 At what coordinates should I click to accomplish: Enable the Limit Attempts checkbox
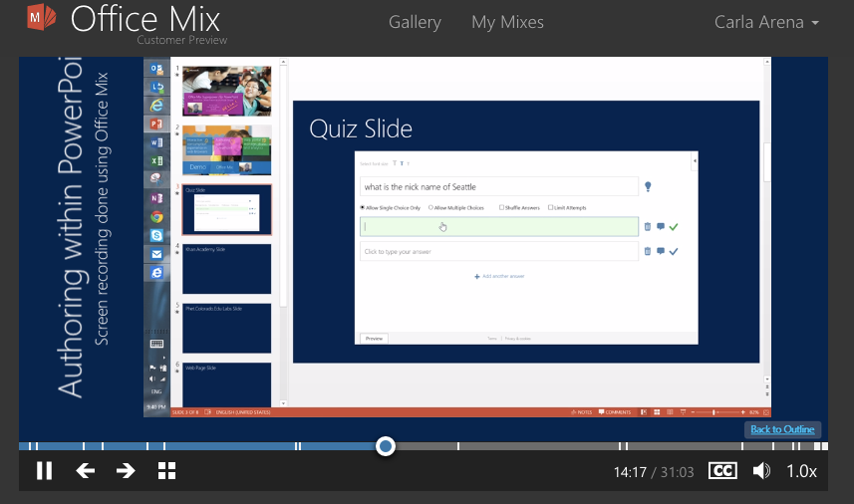[x=567, y=208]
